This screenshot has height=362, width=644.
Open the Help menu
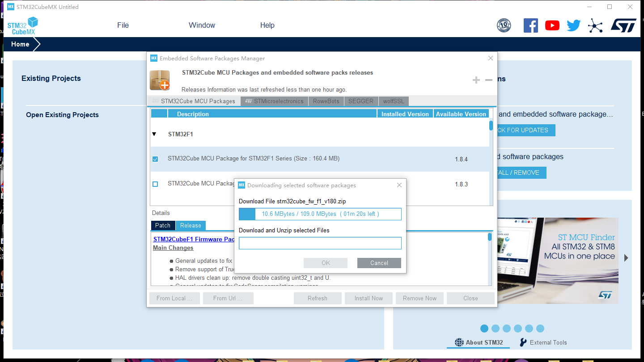[x=267, y=25]
